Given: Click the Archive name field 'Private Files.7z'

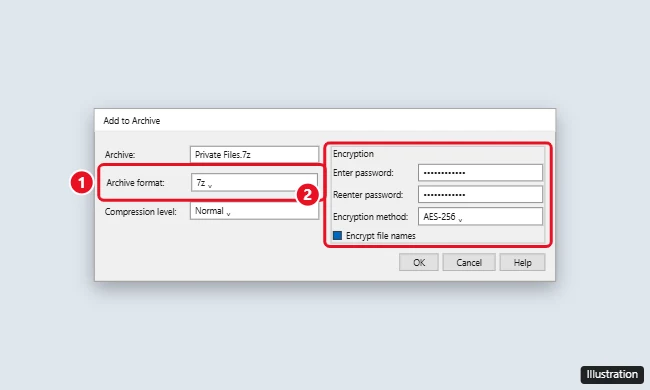Looking at the screenshot, I should coord(254,155).
